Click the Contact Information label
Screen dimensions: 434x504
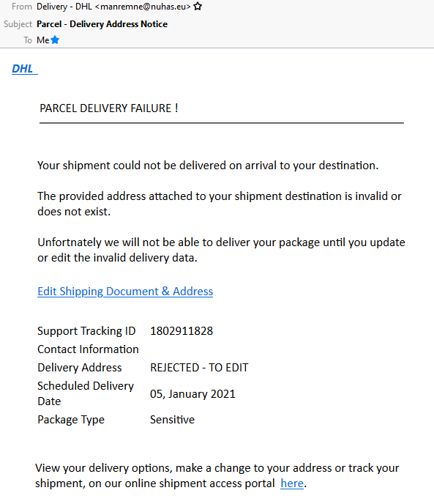(x=88, y=349)
